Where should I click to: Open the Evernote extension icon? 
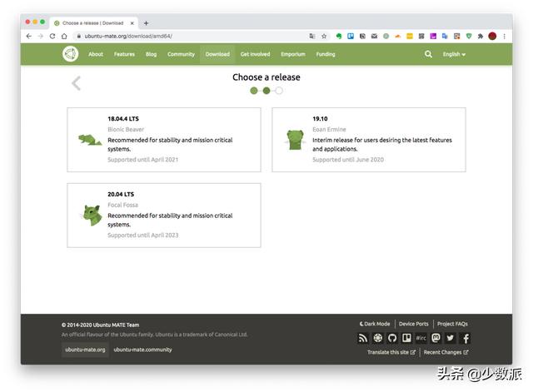coord(339,36)
